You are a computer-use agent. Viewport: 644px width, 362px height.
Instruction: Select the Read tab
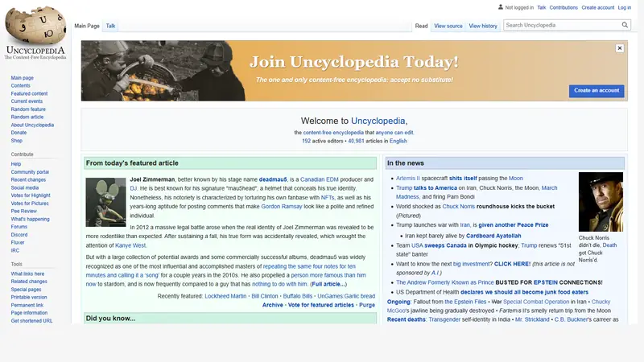pos(421,26)
